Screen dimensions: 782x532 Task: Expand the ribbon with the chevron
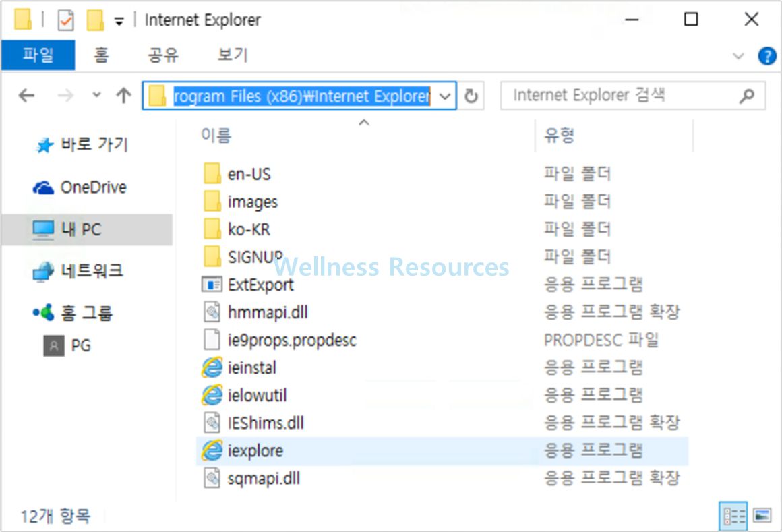(738, 56)
